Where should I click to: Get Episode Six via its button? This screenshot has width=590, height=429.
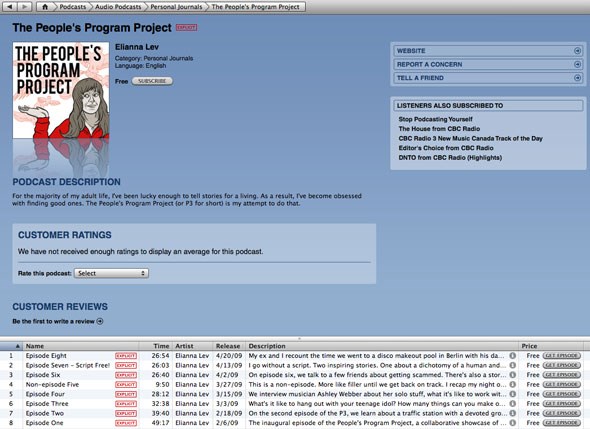[561, 375]
